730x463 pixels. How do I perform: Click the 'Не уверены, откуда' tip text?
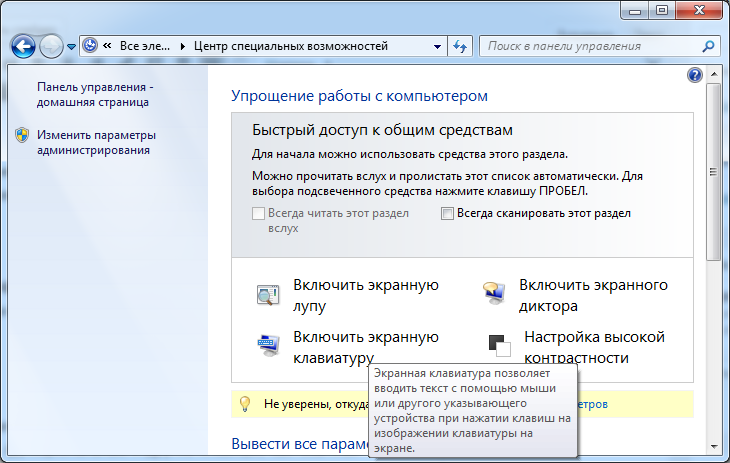(316, 404)
